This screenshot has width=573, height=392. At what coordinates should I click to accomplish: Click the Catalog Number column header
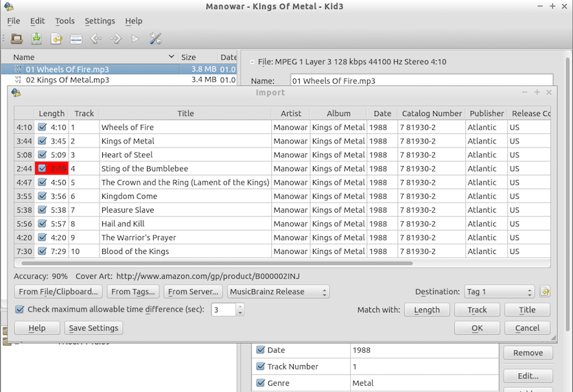pos(432,113)
